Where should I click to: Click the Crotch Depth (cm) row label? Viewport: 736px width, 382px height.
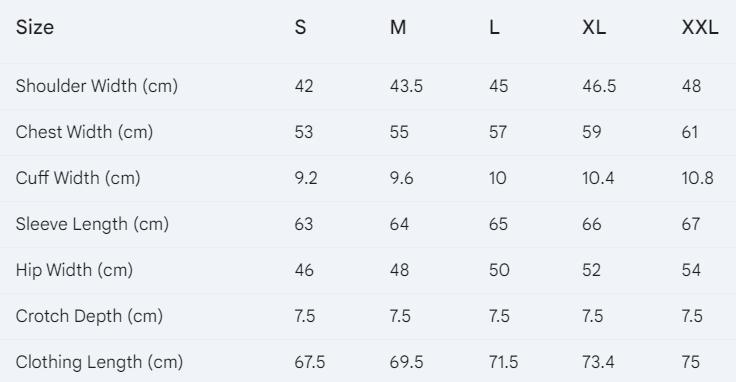[89, 316]
